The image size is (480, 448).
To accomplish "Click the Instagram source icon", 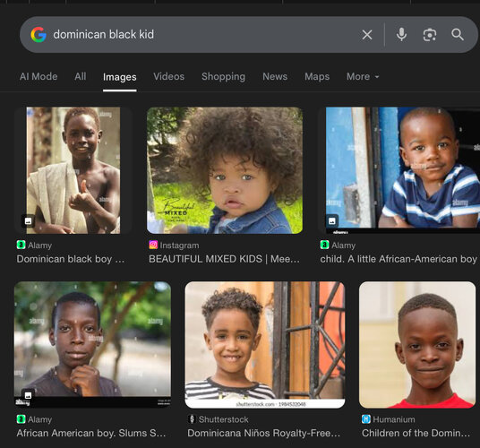I will coord(153,245).
